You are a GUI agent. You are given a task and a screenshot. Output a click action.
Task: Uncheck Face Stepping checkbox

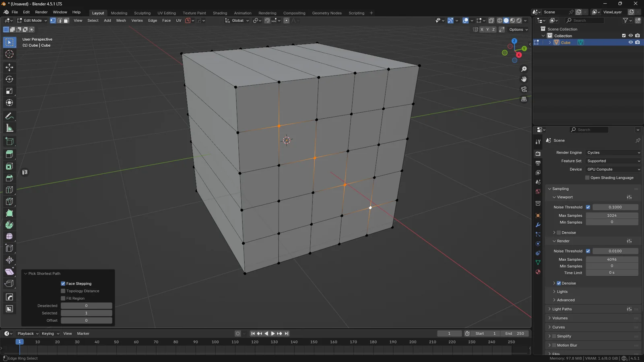(x=63, y=284)
